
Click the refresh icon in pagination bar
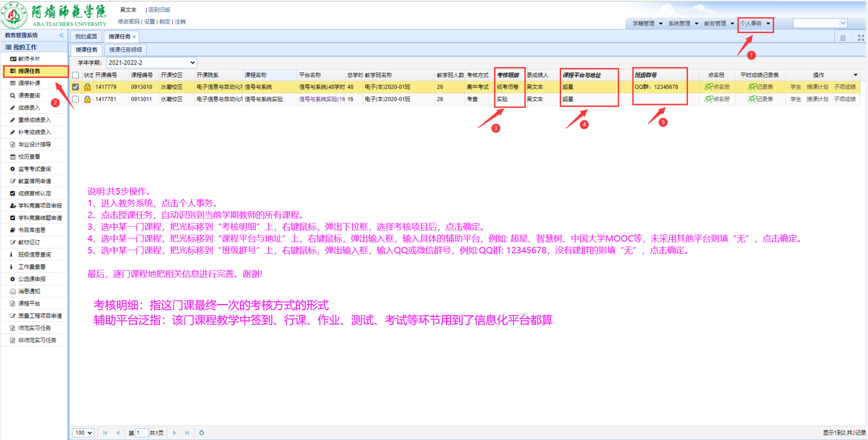point(201,433)
